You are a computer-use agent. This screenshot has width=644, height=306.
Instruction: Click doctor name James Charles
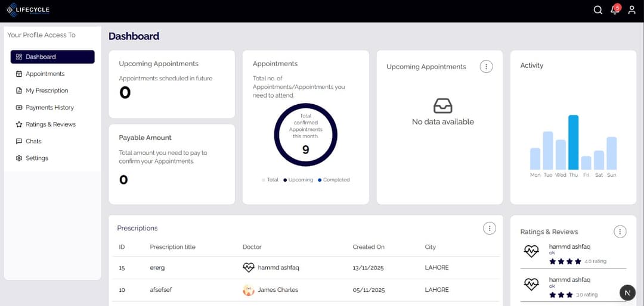278,290
